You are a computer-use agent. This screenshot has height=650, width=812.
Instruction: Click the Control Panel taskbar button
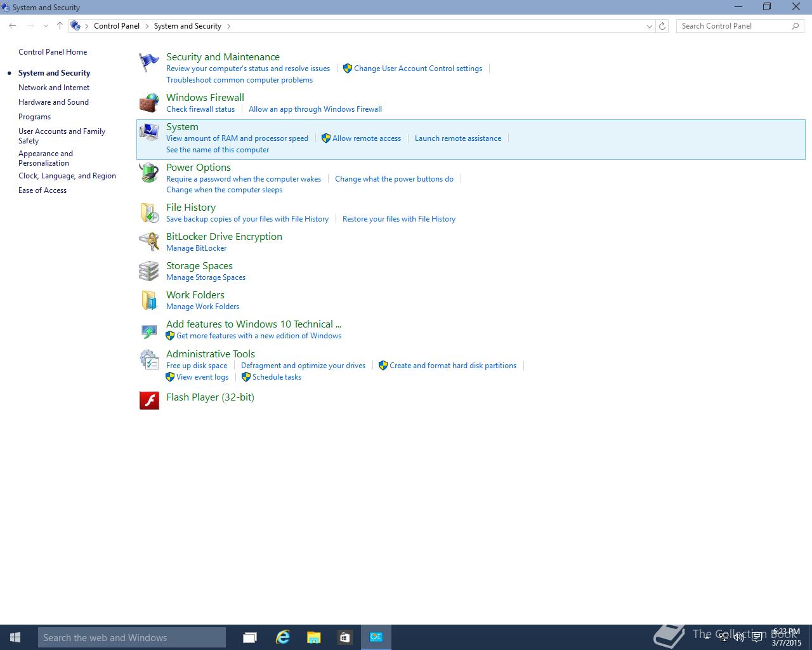[x=376, y=637]
